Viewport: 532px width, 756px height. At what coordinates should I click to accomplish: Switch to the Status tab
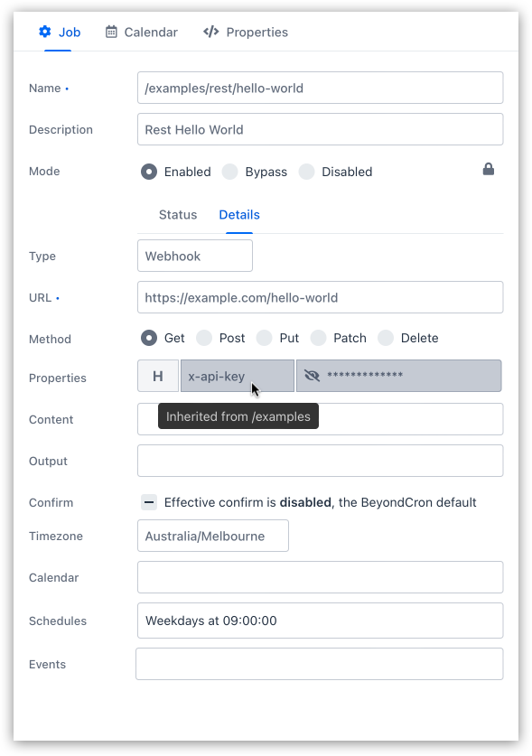177,215
